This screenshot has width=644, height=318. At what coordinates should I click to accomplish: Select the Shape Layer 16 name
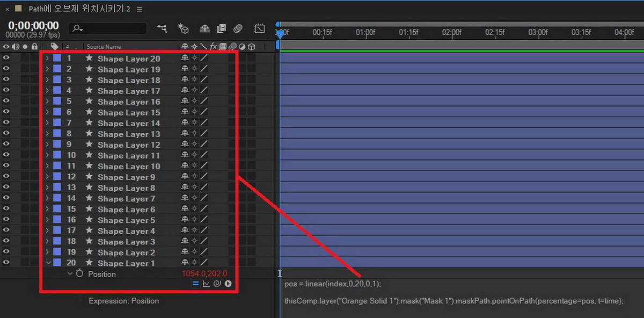(129, 102)
